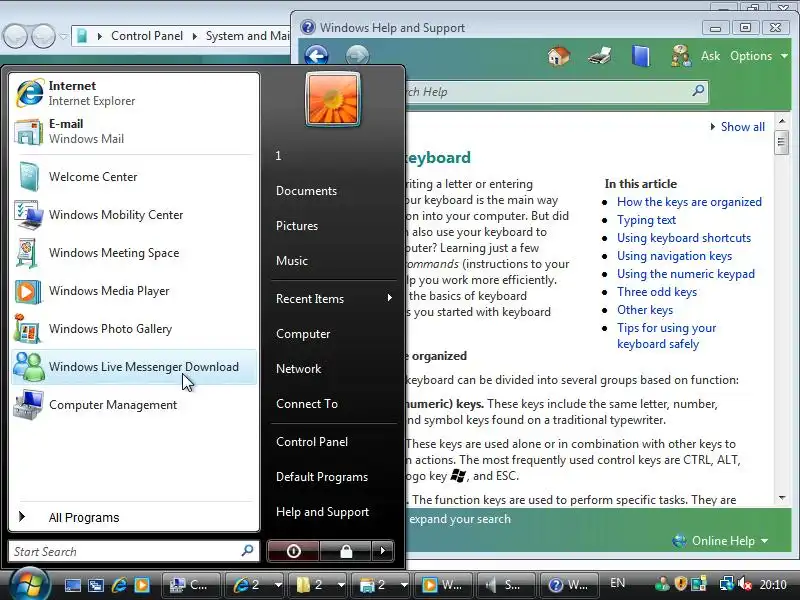Click muted volume icon in system tray
This screenshot has height=600, width=800.
(745, 584)
